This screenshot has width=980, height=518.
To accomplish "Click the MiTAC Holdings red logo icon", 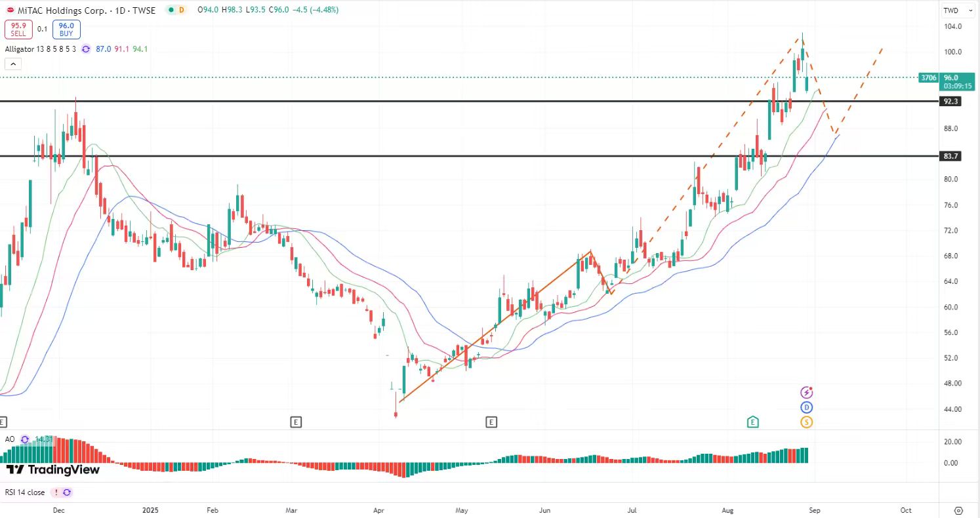I will (10, 10).
